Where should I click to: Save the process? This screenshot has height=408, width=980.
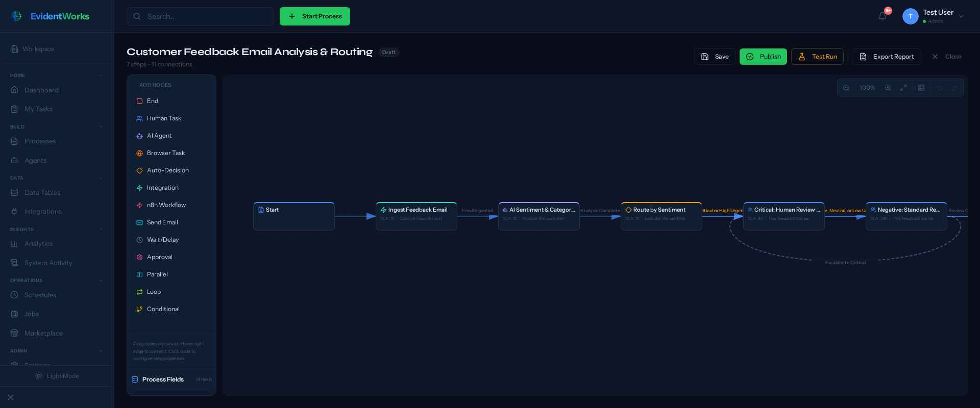pyautogui.click(x=715, y=57)
